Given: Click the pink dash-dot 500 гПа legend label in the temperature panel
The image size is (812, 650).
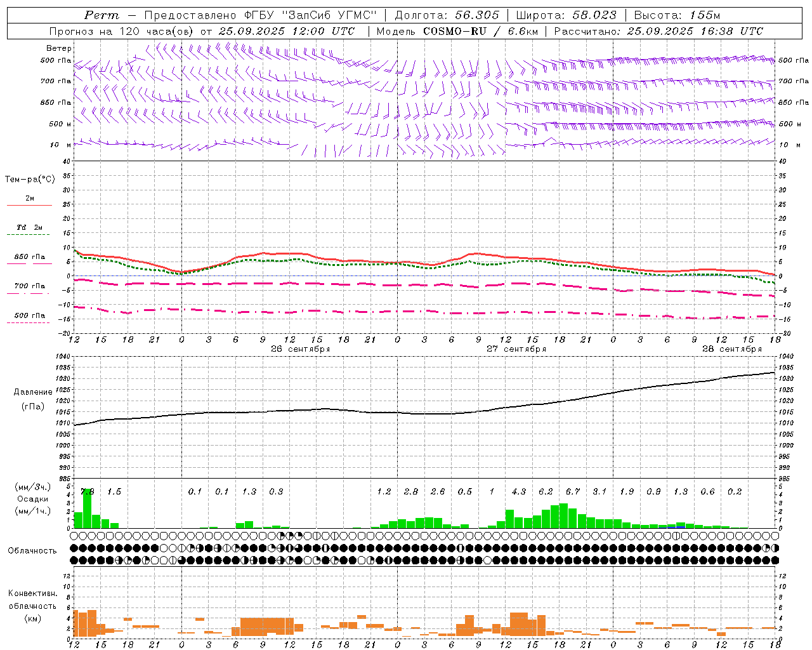Looking at the screenshot, I should pos(30,315).
